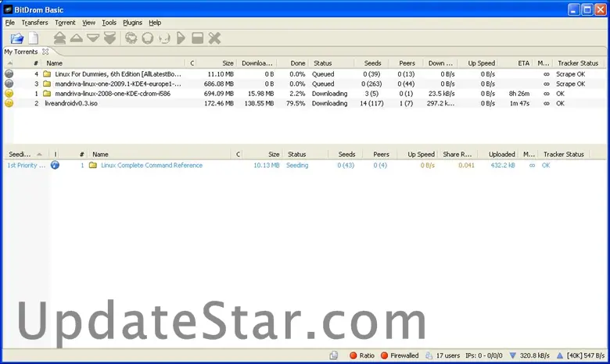This screenshot has height=364, width=610.
Task: Click the 8h 26m ETA value
Action: coord(519,94)
